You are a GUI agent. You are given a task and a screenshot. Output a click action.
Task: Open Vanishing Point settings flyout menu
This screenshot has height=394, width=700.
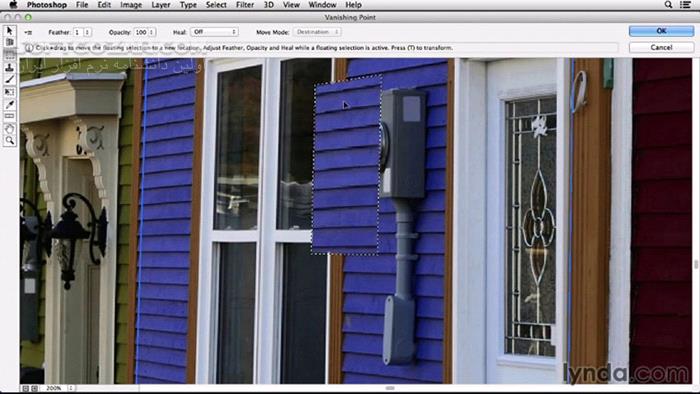(x=28, y=32)
